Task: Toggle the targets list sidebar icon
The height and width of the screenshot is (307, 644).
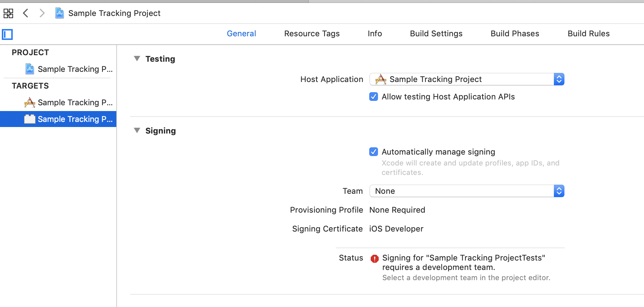Action: (x=7, y=34)
